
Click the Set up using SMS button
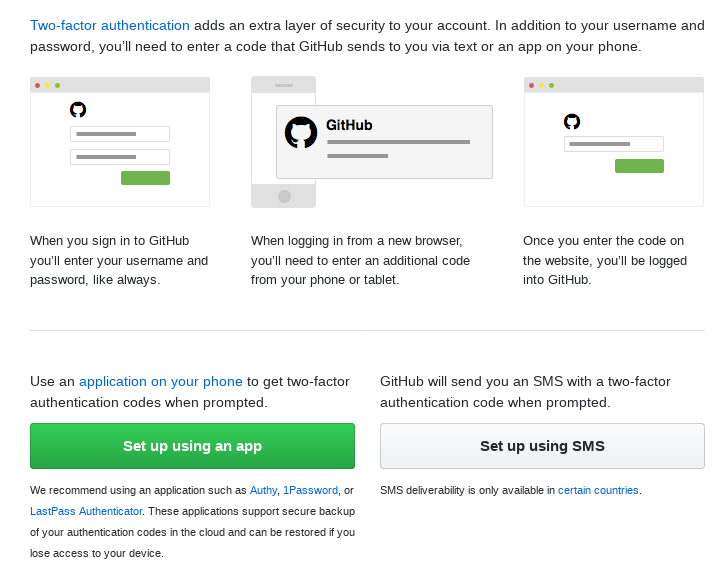[x=542, y=446]
